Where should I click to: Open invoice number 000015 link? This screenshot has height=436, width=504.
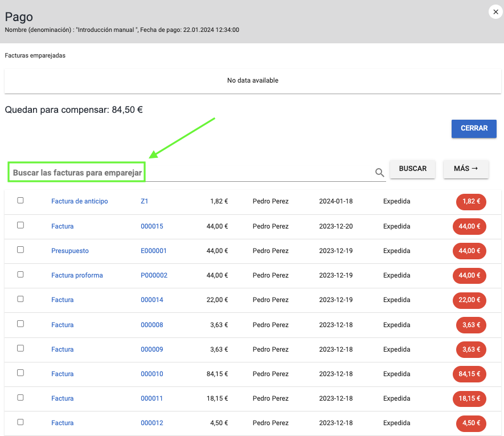(x=151, y=226)
